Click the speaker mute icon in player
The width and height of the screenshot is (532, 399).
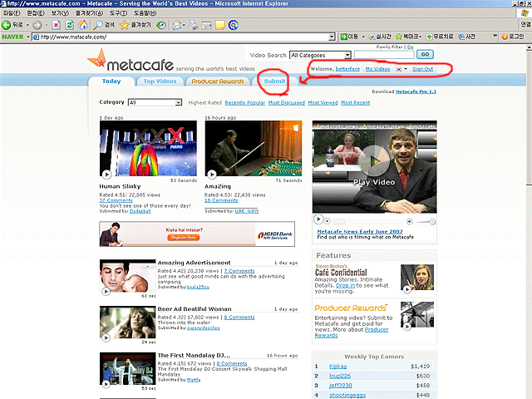click(410, 222)
